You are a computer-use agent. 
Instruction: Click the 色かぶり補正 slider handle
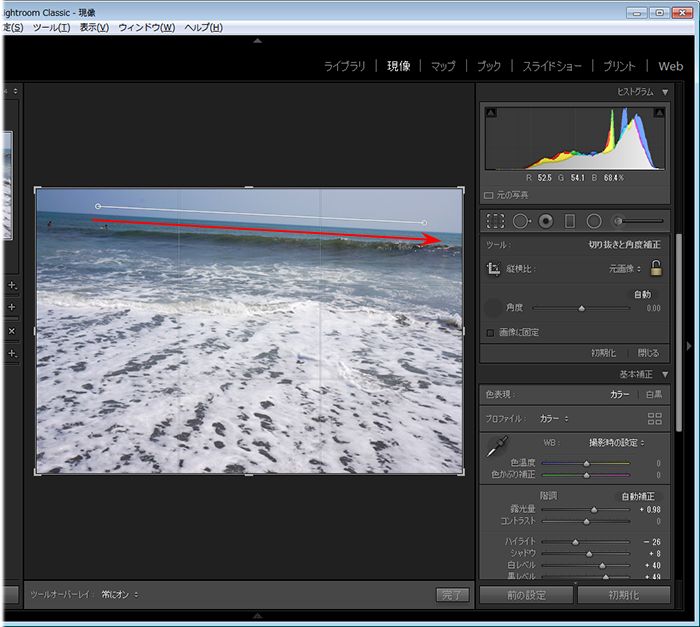[587, 475]
